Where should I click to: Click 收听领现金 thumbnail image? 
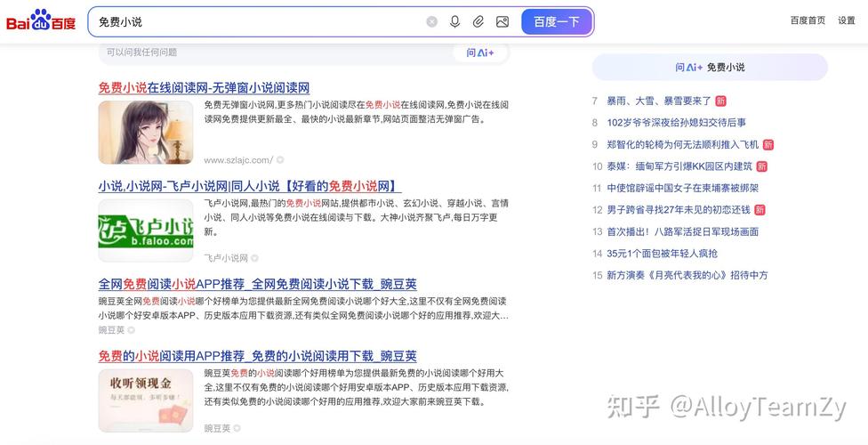point(146,400)
